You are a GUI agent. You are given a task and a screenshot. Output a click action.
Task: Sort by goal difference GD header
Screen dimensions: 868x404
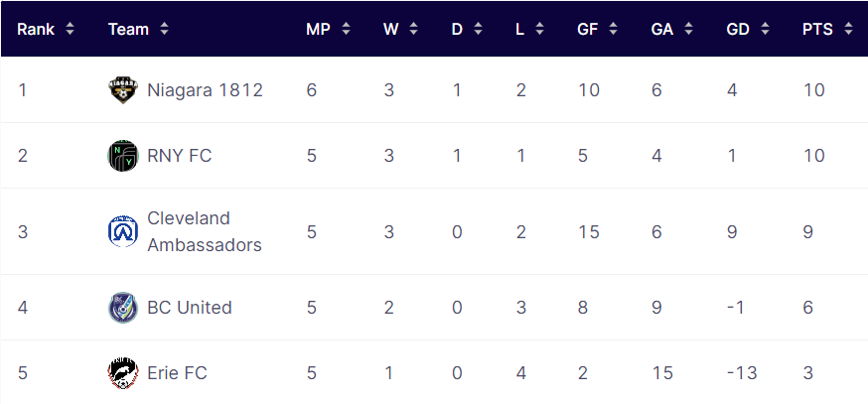pos(737,29)
